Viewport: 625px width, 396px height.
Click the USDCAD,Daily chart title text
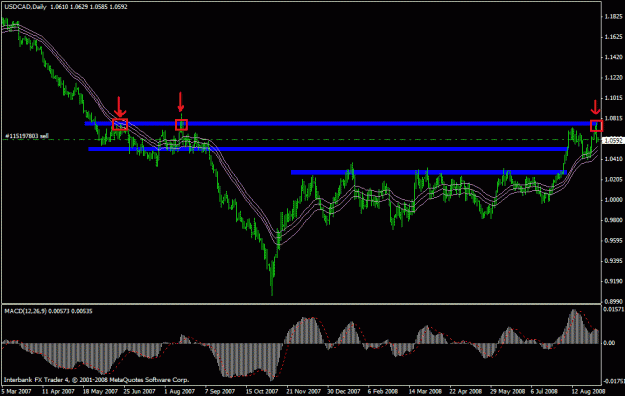tap(26, 7)
